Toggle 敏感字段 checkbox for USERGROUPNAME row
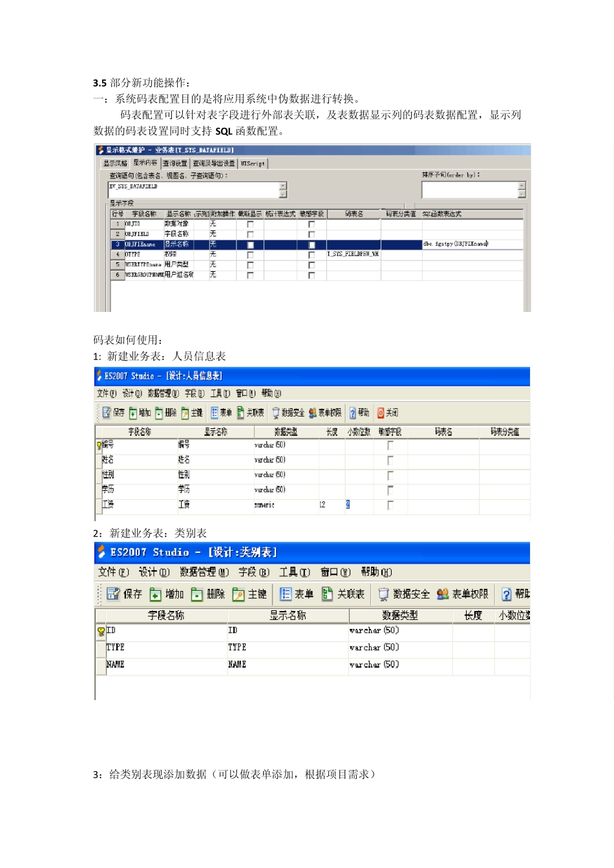The image size is (614, 868). pyautogui.click(x=312, y=276)
